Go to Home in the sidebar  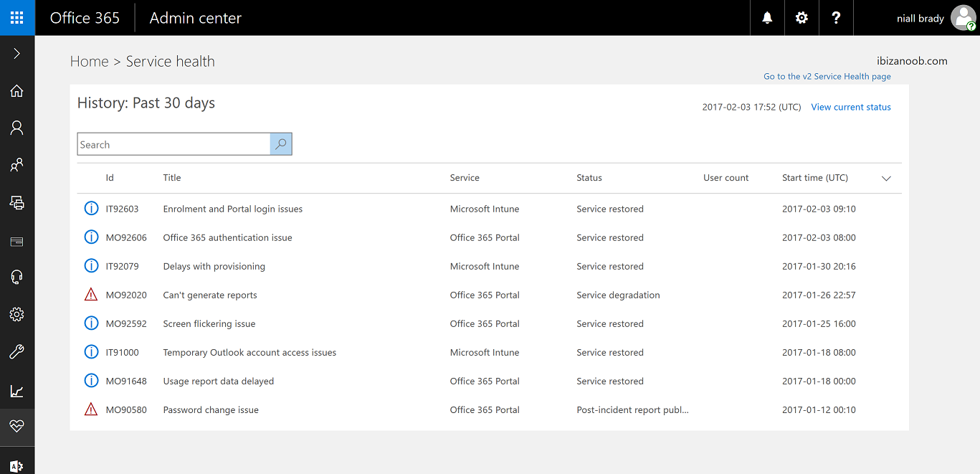click(17, 91)
